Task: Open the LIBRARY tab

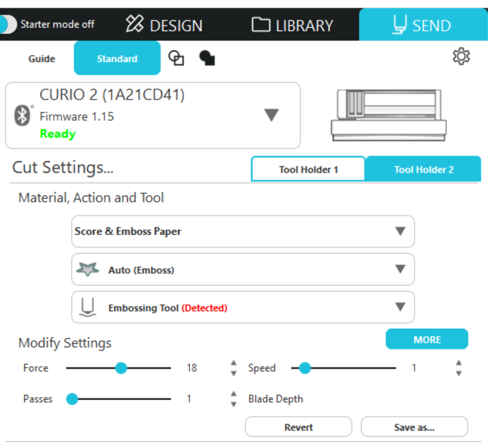Action: (292, 25)
